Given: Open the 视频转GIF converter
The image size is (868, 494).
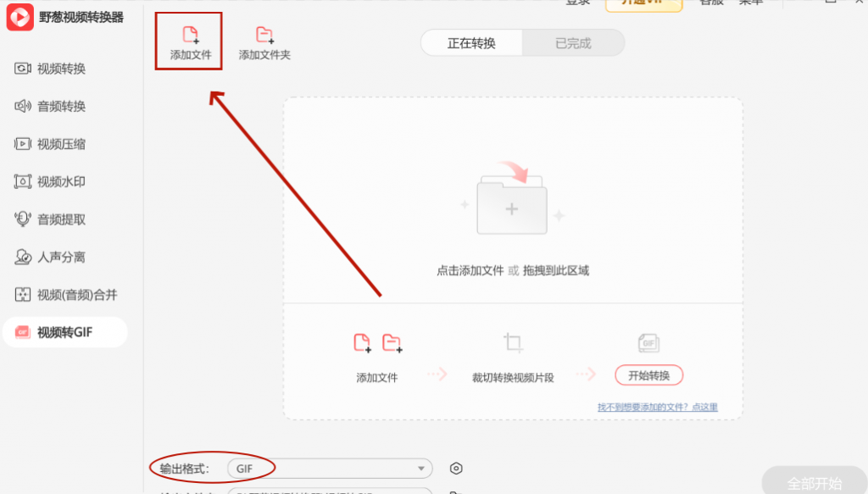Looking at the screenshot, I should [59, 332].
